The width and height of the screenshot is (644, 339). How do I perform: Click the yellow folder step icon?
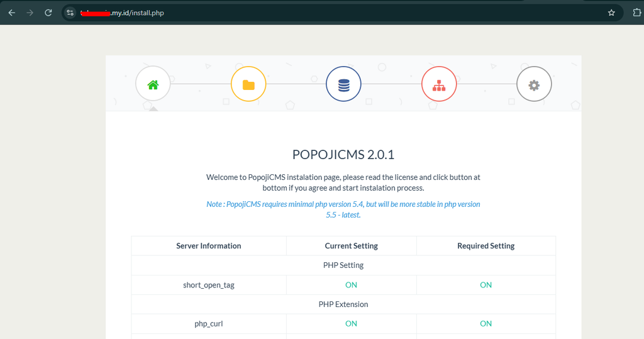tap(248, 84)
